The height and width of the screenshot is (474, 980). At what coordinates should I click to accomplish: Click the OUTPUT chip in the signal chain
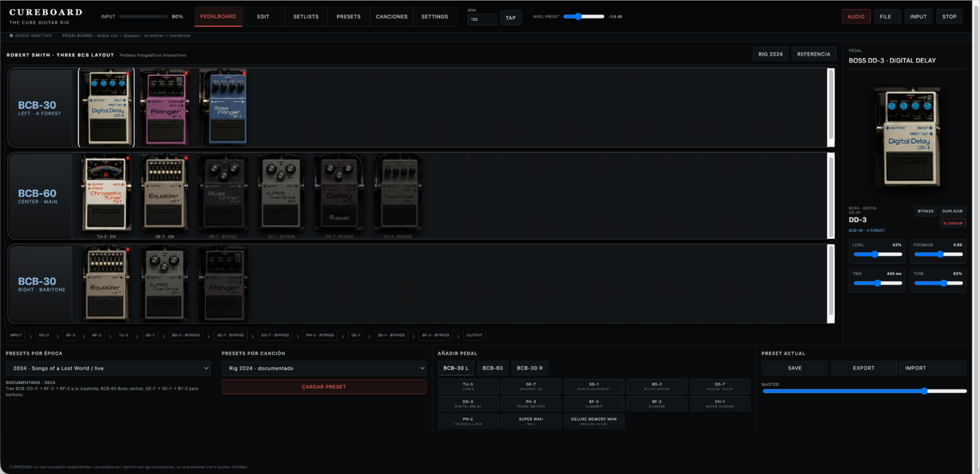click(475, 336)
